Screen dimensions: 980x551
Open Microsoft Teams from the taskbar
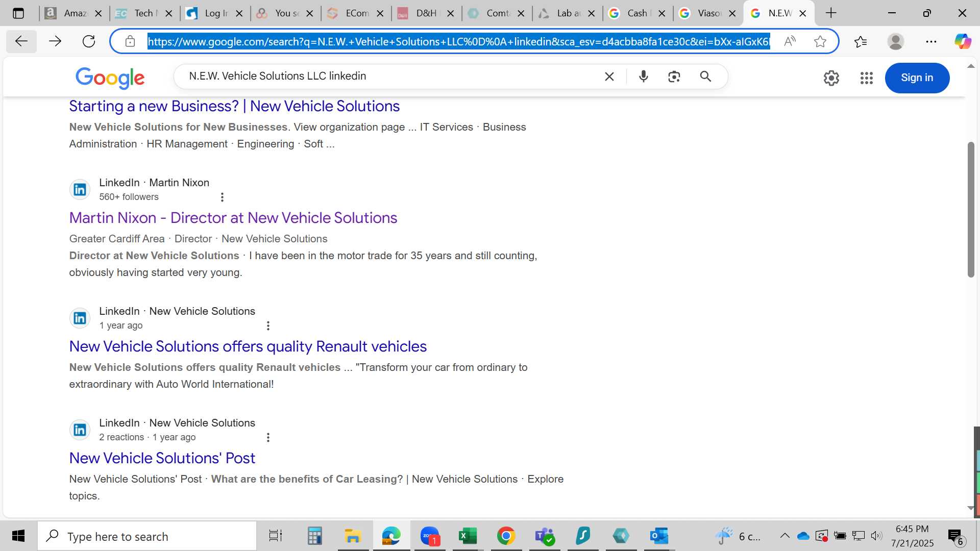click(545, 536)
